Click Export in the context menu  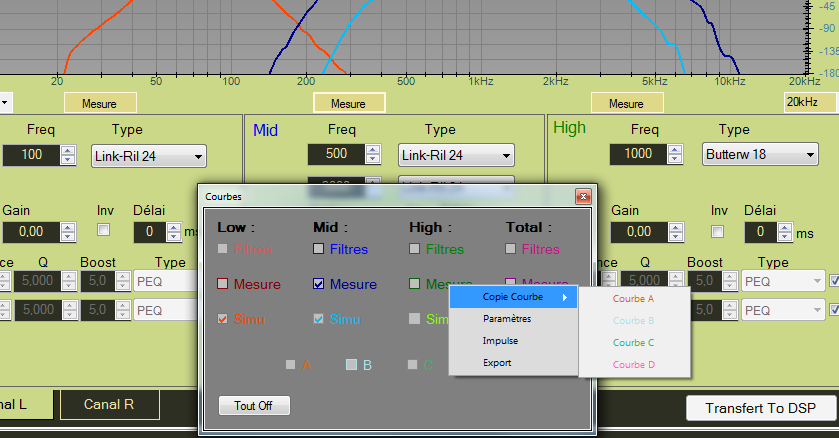pyautogui.click(x=497, y=362)
